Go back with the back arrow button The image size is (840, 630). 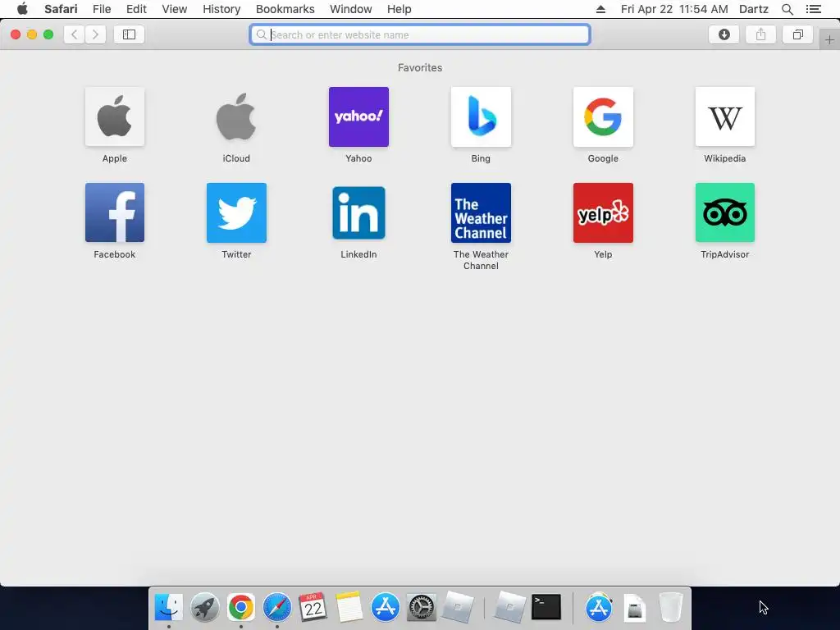pyautogui.click(x=75, y=34)
